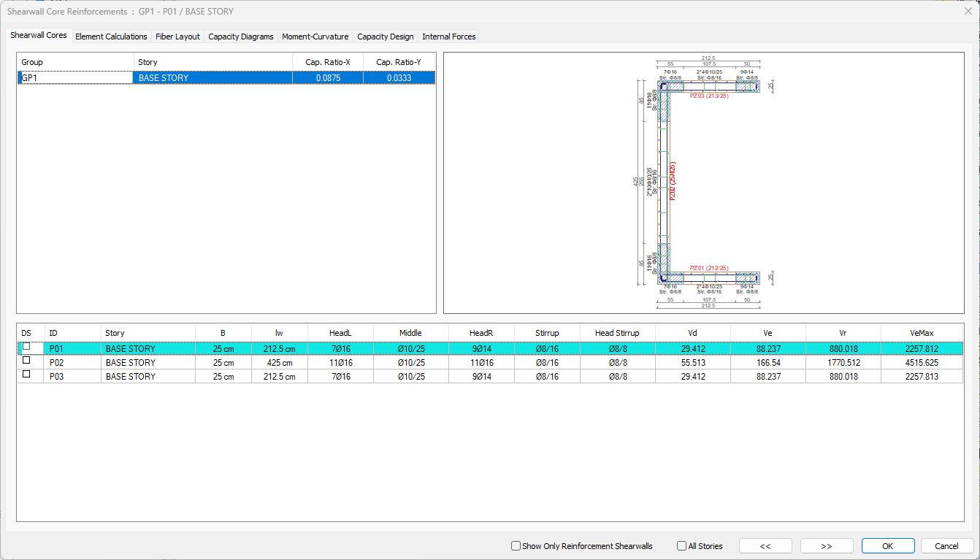
Task: Enable the DS checkbox for P03
Action: click(26, 375)
